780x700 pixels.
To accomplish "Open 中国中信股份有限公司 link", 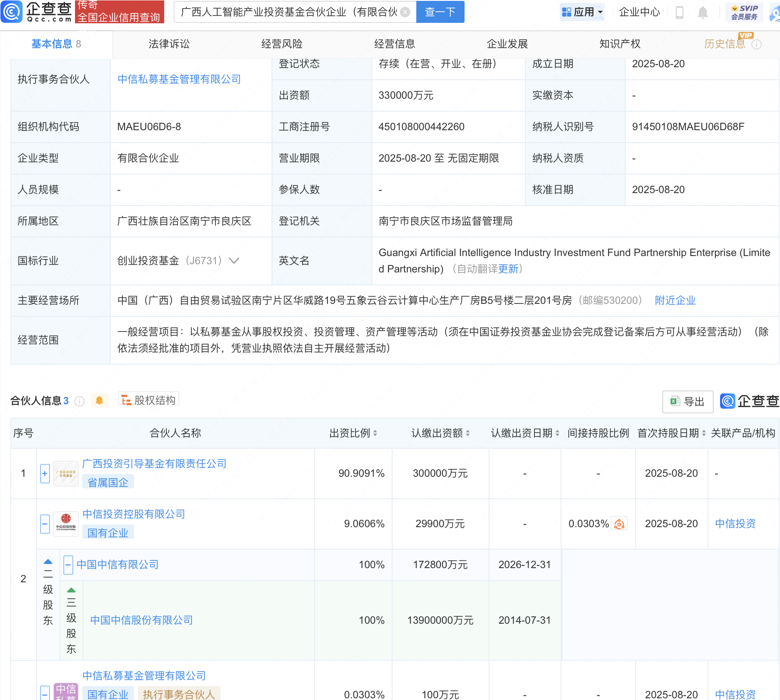I will 141,620.
